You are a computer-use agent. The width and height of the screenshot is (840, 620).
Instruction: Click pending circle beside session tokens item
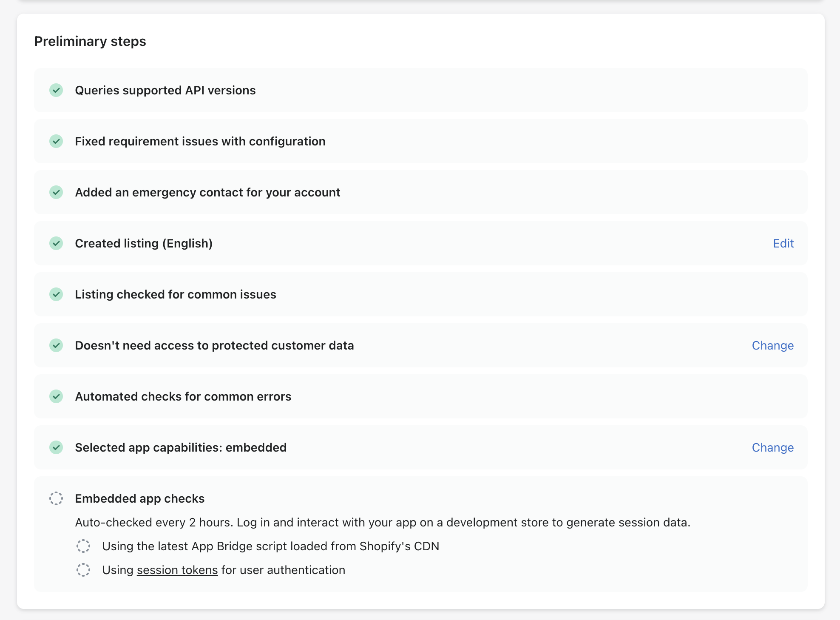pyautogui.click(x=83, y=570)
